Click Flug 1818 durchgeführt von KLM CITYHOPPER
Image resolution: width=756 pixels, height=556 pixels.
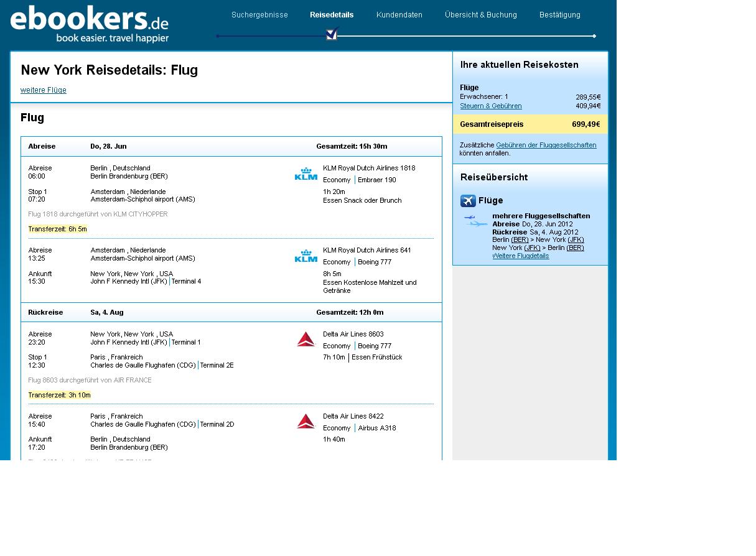coord(98,214)
